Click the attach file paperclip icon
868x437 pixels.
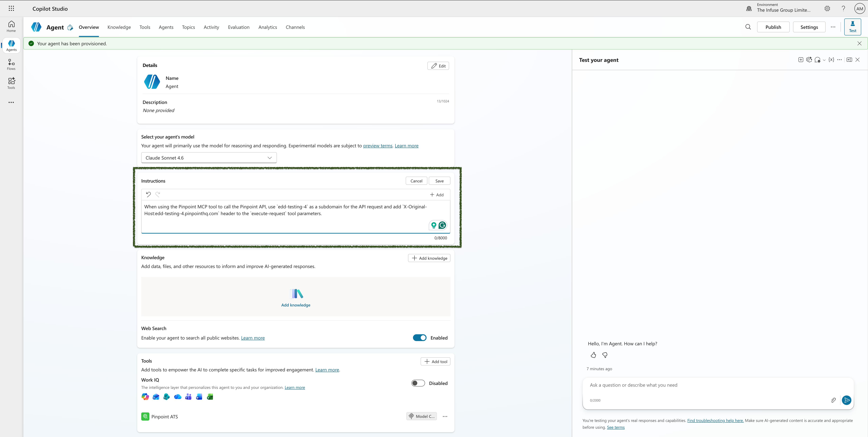point(833,400)
